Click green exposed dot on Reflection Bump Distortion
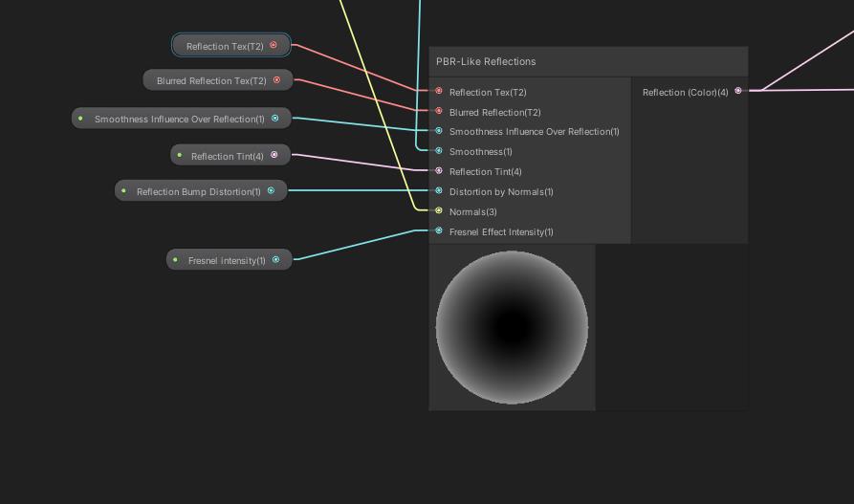The width and height of the screenshot is (854, 504). (x=123, y=190)
